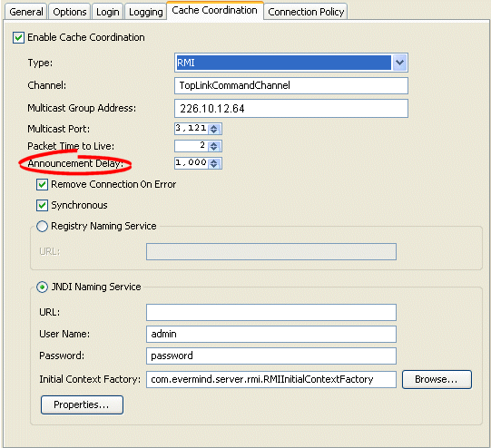This screenshot has width=491, height=448.
Task: Toggle Remove Connection On Error checkbox
Action: click(43, 185)
